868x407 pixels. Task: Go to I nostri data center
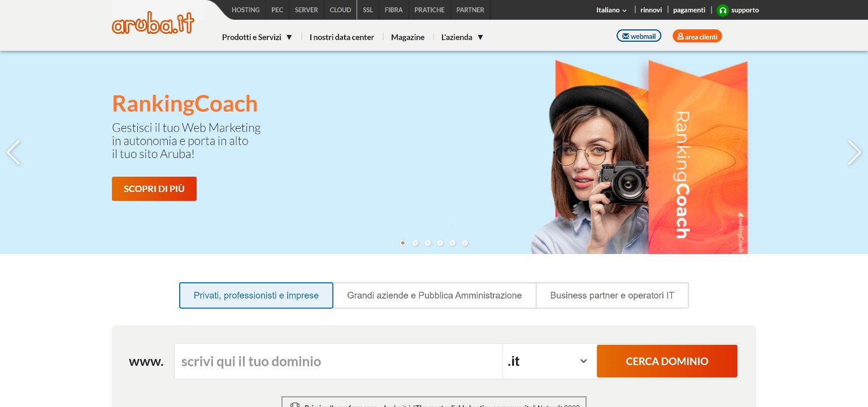click(342, 37)
